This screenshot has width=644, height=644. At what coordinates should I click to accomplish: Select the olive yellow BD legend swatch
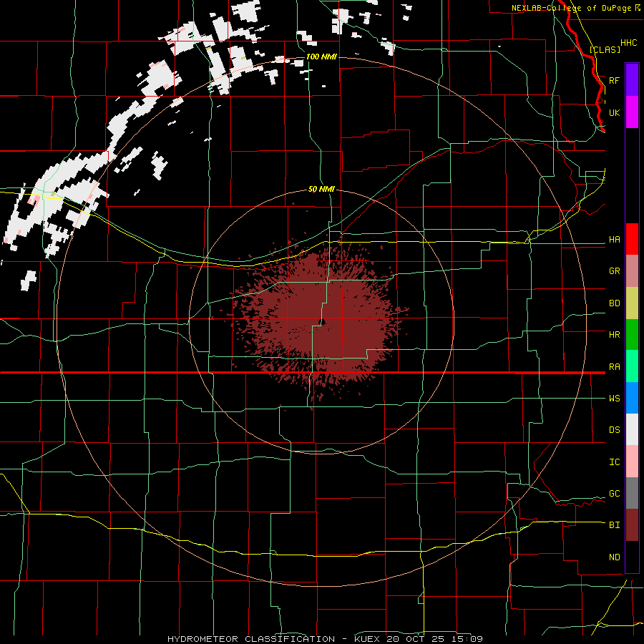632,303
